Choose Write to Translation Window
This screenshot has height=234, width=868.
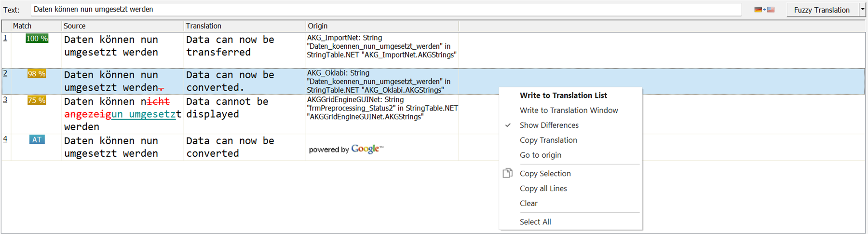[x=569, y=110]
